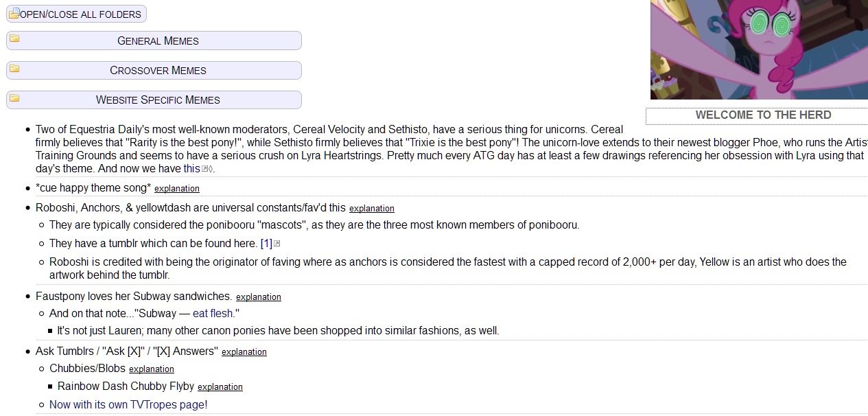Toggle the Open/Close All Folders button
The image size is (868, 416).
pos(80,14)
